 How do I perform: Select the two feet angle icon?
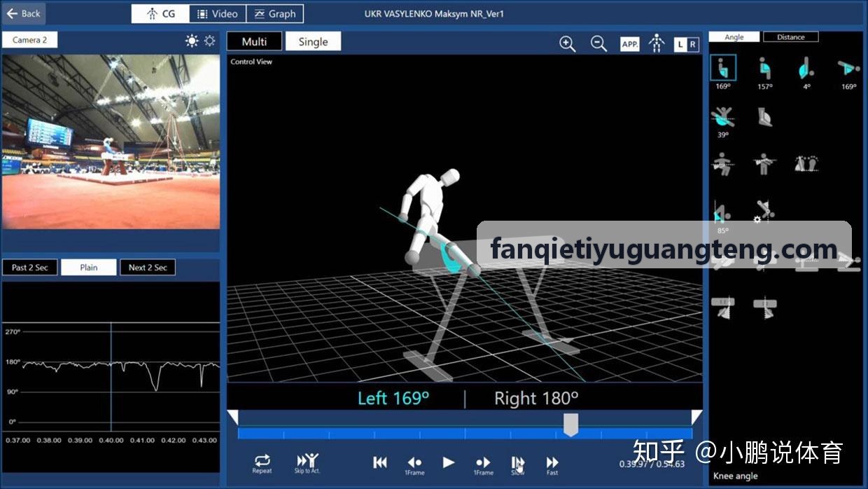806,164
